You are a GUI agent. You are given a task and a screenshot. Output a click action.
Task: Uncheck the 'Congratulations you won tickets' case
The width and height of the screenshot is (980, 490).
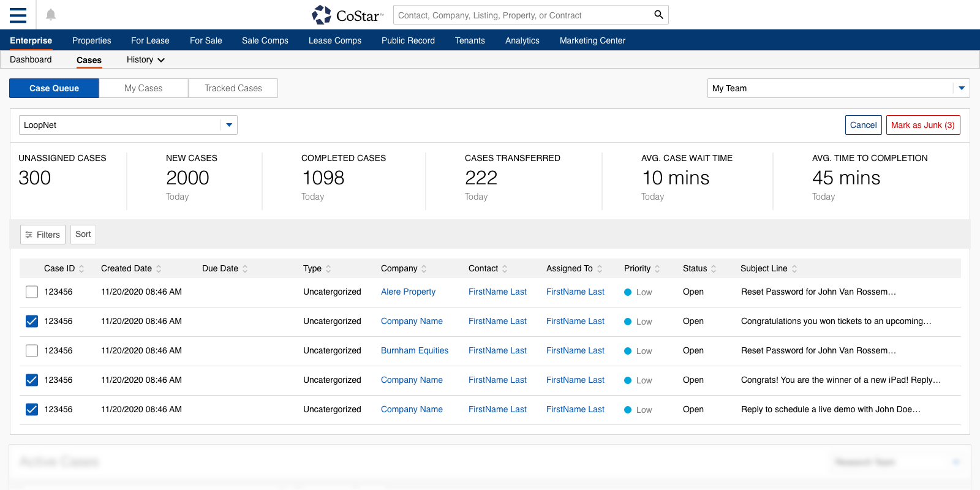tap(32, 322)
